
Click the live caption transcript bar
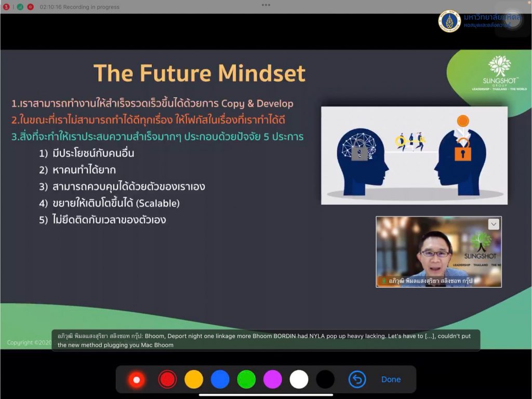coord(265,340)
